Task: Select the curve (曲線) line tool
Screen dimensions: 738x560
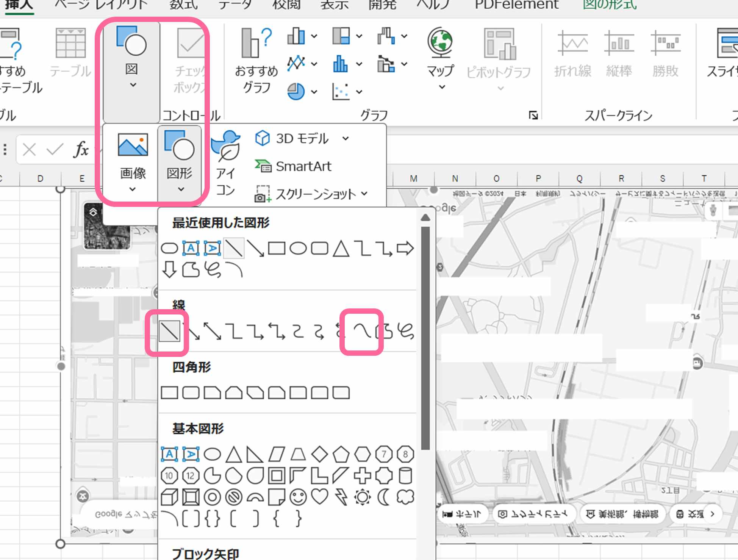Action: (362, 330)
